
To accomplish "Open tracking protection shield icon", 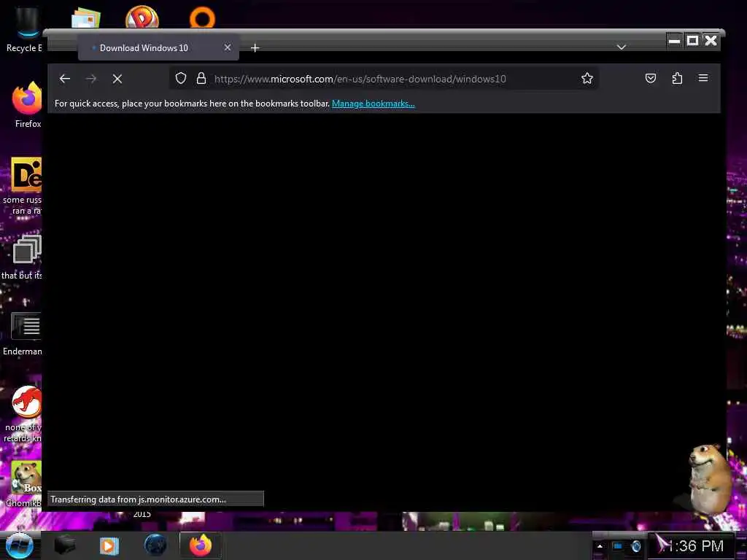I will tap(181, 78).
